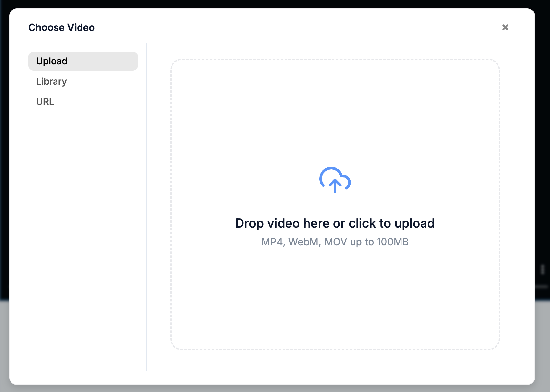Screen dimensions: 550x392
Task: Click the '100MB' size limit text
Action: coord(393,242)
